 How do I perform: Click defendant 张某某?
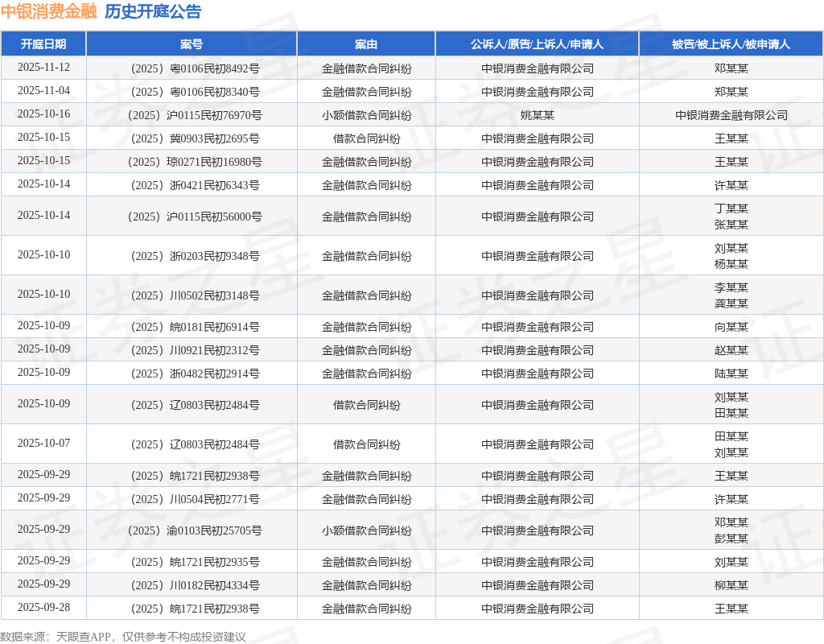coord(731,225)
